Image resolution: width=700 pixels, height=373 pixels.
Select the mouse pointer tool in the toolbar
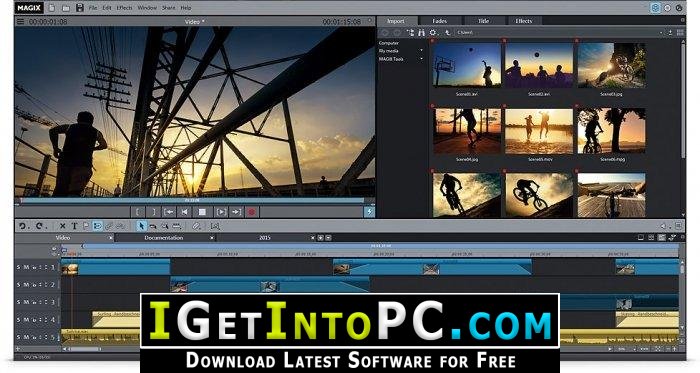(142, 226)
